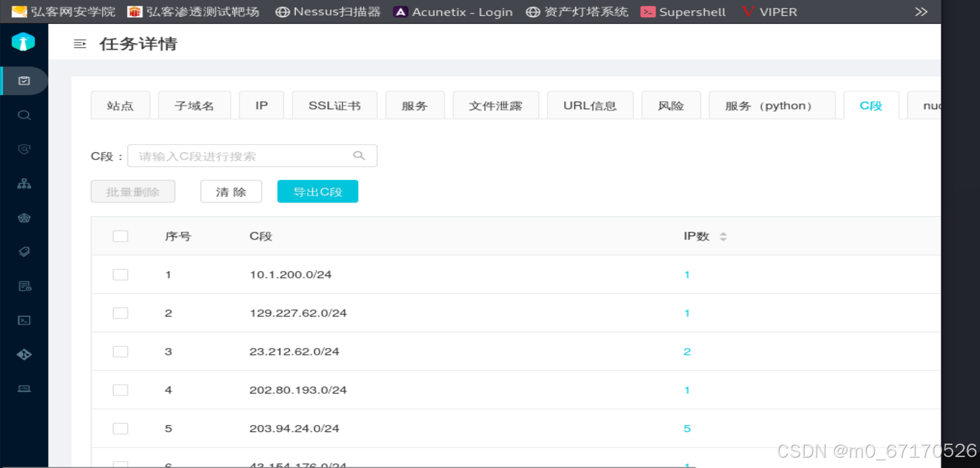
Task: Click the magnifier icon in C段 search box
Action: 359,155
